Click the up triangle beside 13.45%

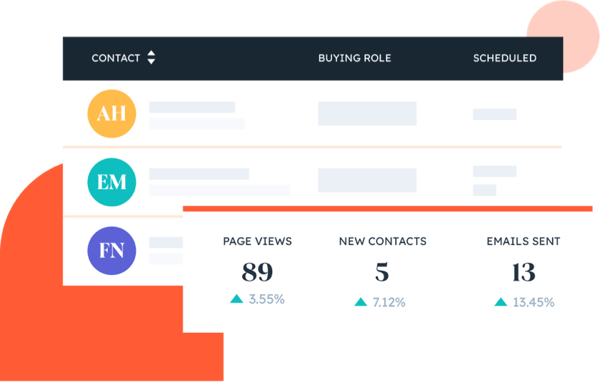(x=501, y=302)
